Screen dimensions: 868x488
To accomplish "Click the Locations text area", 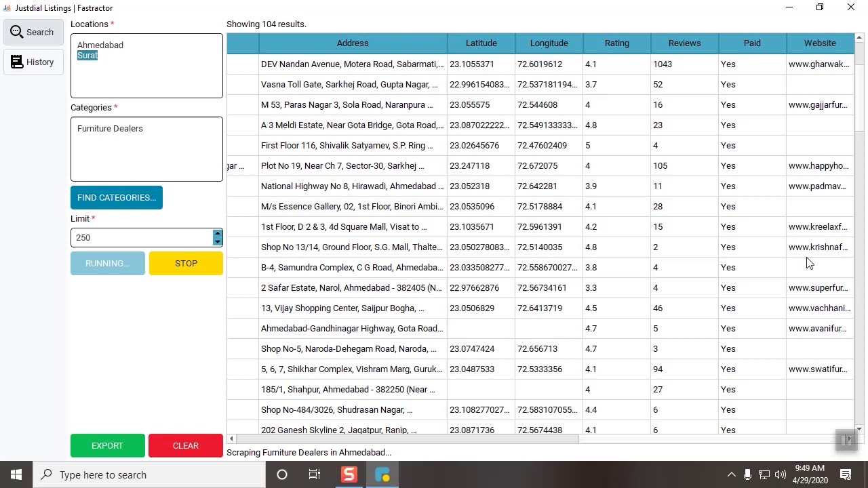I will (x=146, y=66).
